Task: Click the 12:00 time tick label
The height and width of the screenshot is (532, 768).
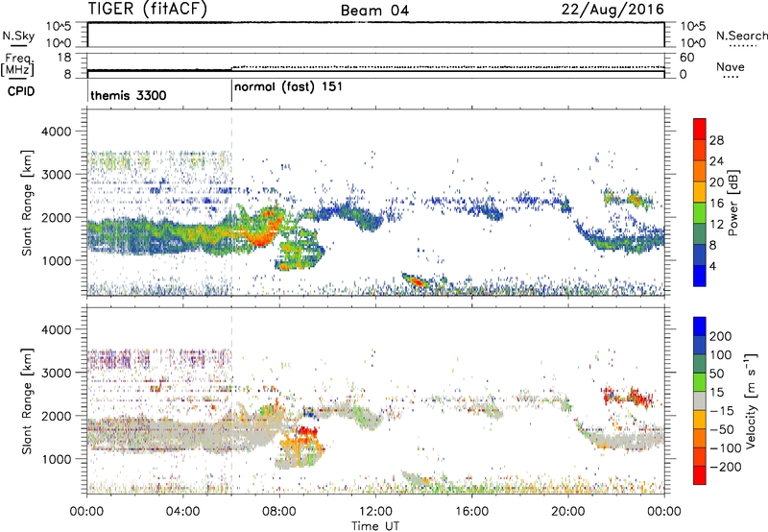Action: 375,512
